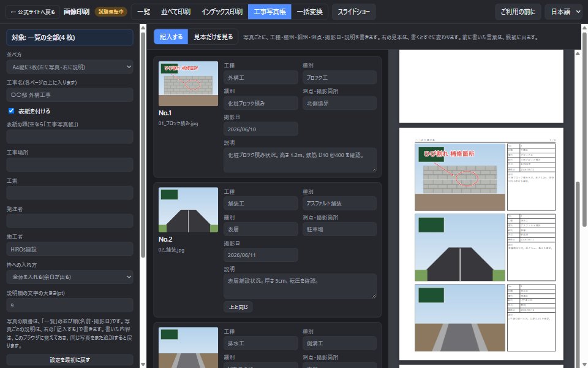Click the left settings panel scrollbar
The image size is (588, 368).
click(x=143, y=145)
